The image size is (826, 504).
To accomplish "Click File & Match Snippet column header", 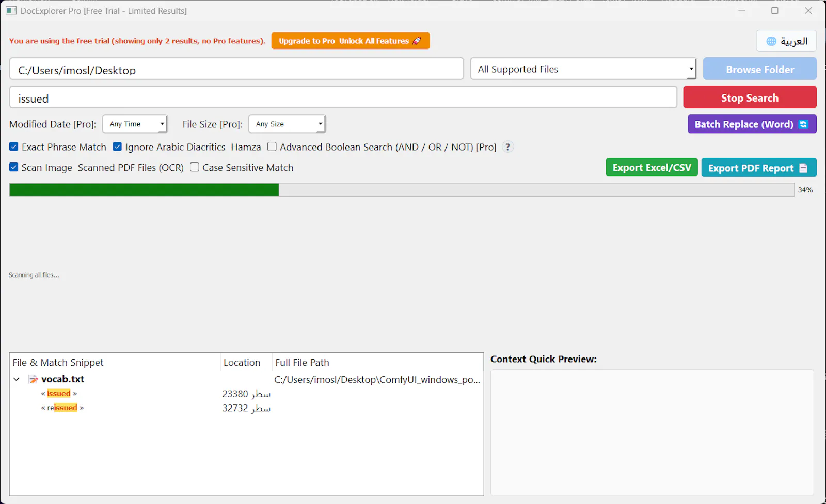I will pyautogui.click(x=115, y=363).
